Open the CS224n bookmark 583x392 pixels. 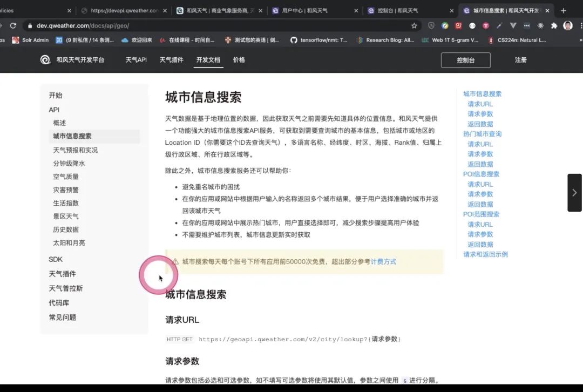[x=517, y=40]
